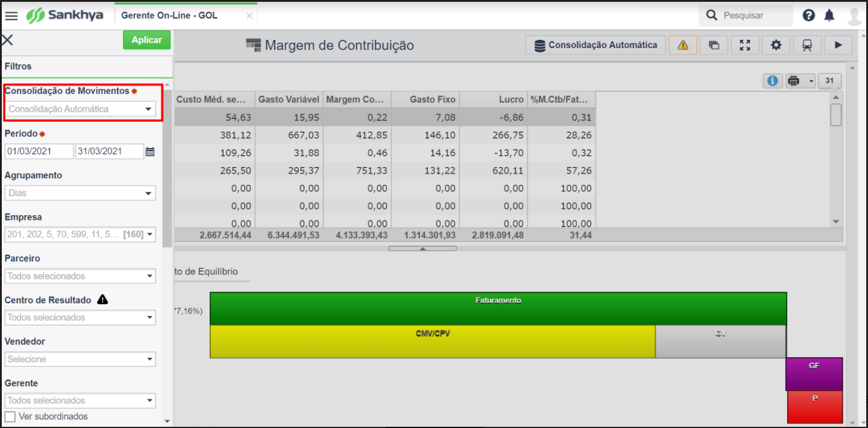Open the notifications bell
Screen dimensions: 868x428
[x=829, y=15]
